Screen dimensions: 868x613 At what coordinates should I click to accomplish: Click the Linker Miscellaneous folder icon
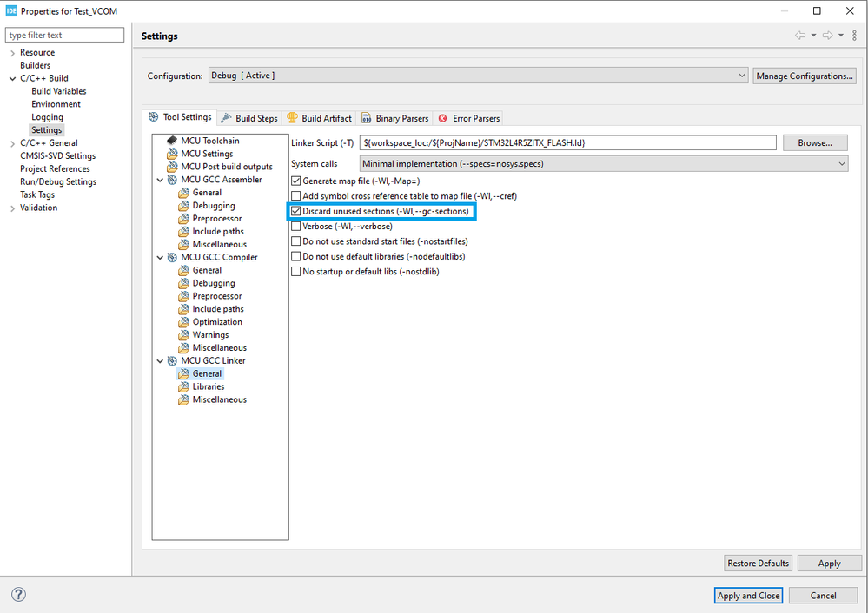click(184, 399)
